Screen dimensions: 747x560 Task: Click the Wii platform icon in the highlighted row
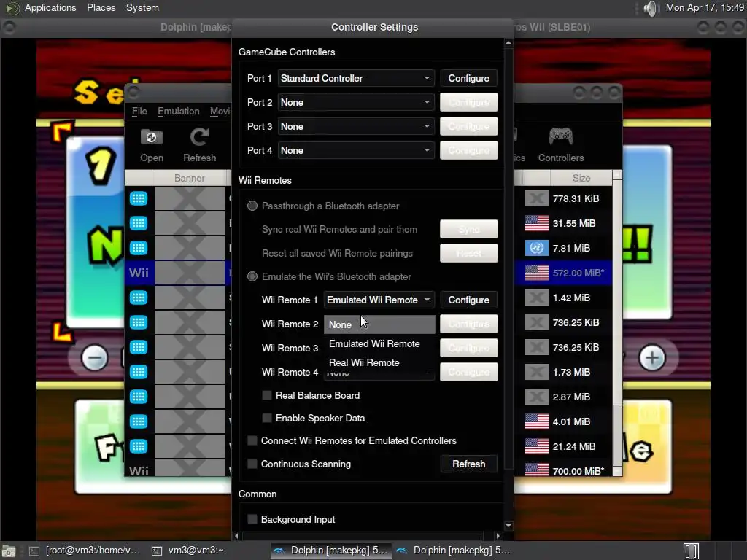click(x=139, y=273)
